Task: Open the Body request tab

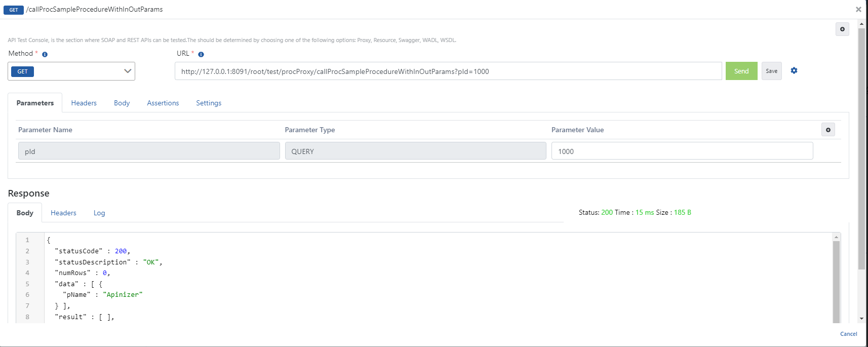Action: click(122, 103)
